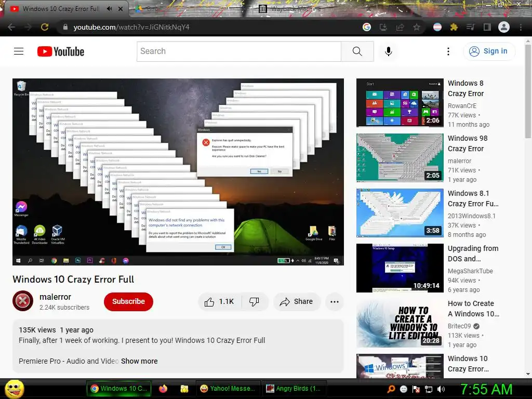The height and width of the screenshot is (399, 532).
Task: Click the magnifier search button
Action: coord(357,51)
